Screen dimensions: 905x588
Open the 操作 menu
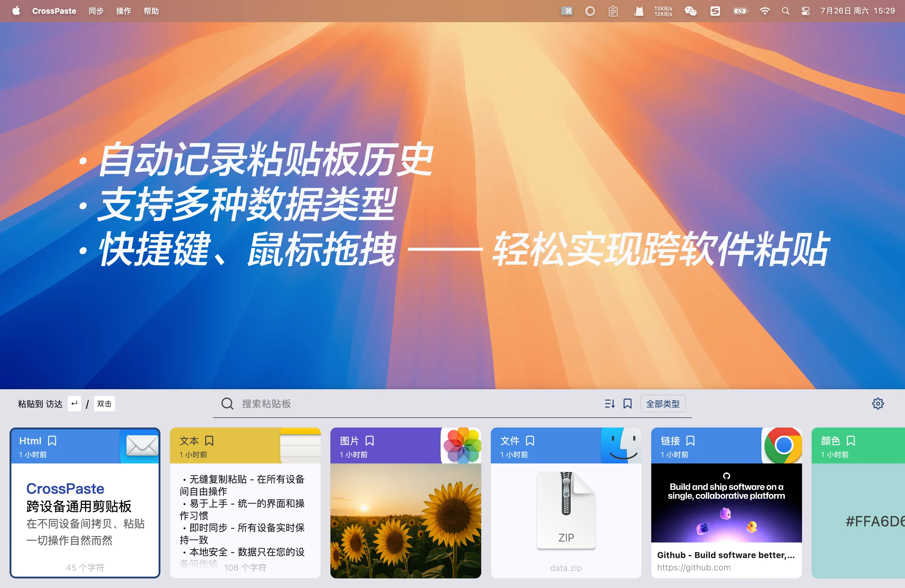(123, 11)
